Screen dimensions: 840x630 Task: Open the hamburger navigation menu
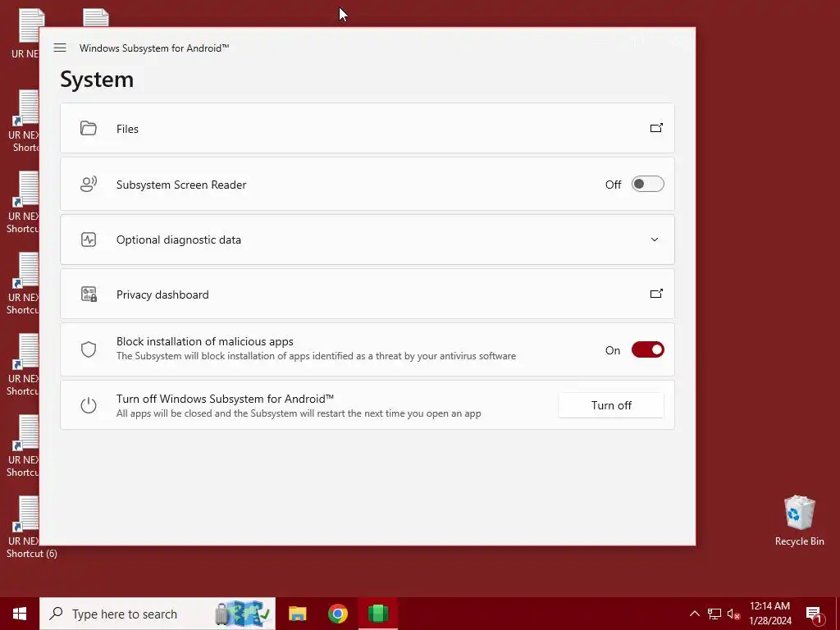pyautogui.click(x=60, y=48)
